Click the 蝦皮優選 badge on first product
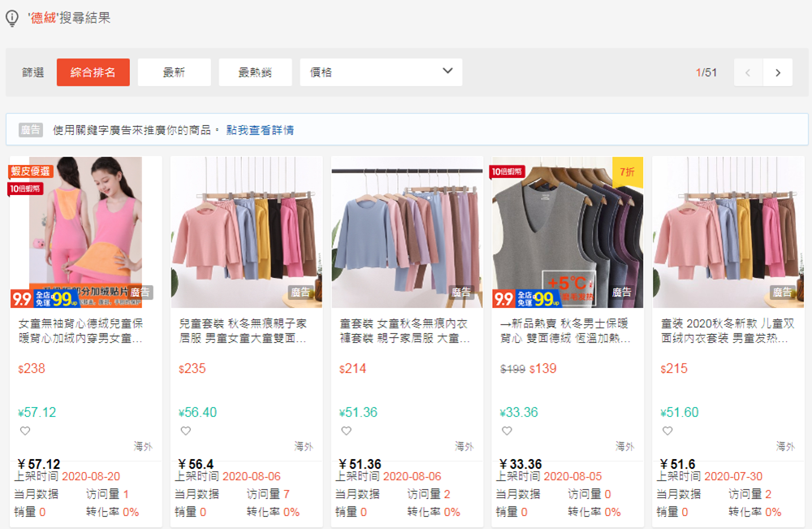 30,171
